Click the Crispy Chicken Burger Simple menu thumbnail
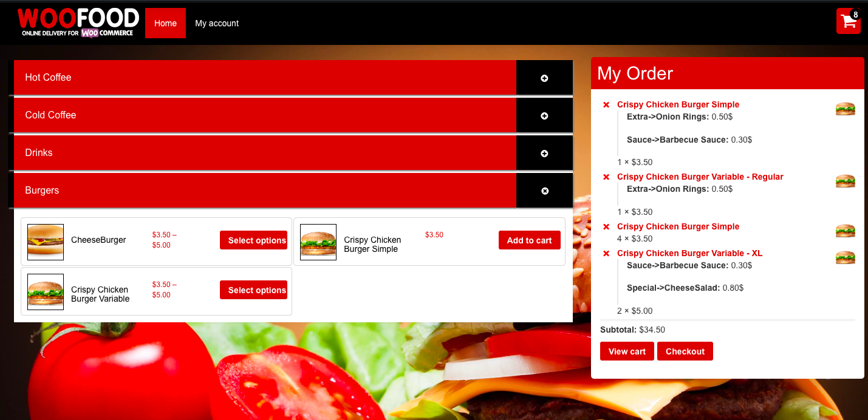This screenshot has width=868, height=420. [x=318, y=242]
